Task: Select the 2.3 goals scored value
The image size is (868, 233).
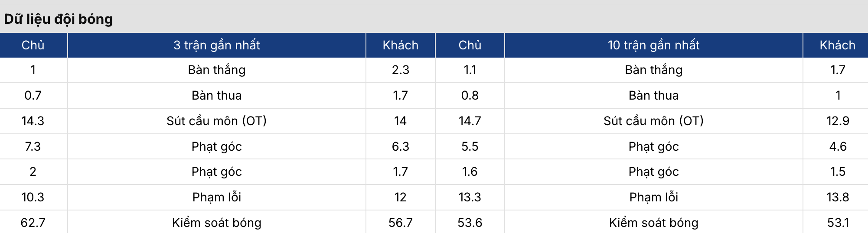Action: click(x=400, y=70)
